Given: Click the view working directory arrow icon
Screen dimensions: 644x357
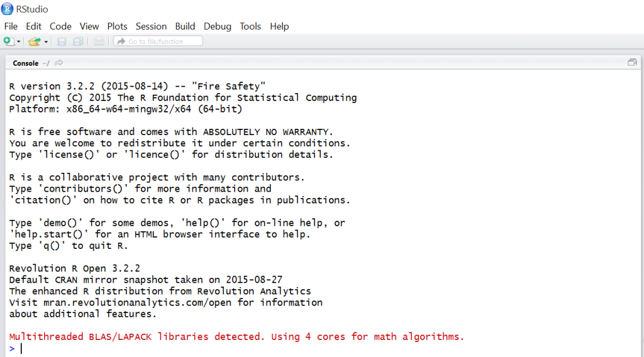Looking at the screenshot, I should (59, 63).
